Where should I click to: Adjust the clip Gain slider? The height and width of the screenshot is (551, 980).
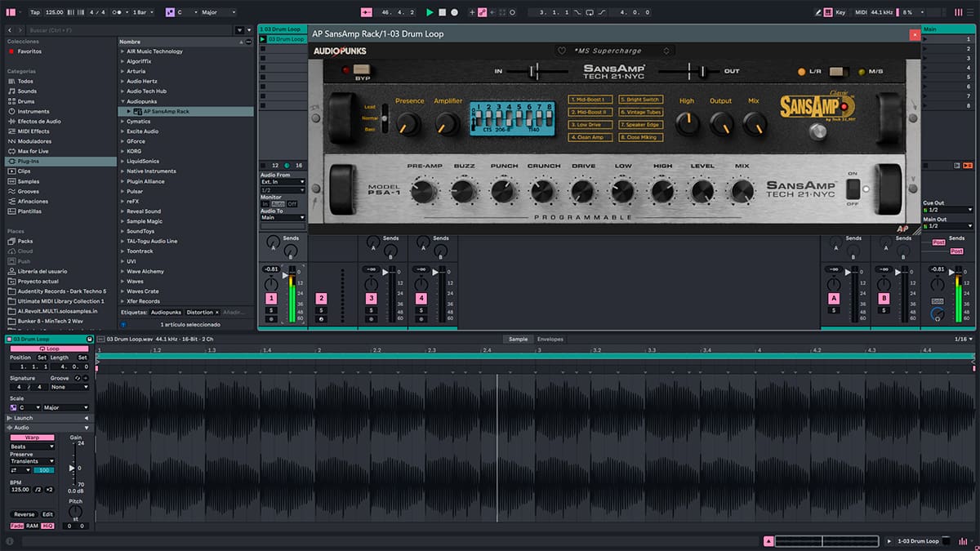point(73,468)
